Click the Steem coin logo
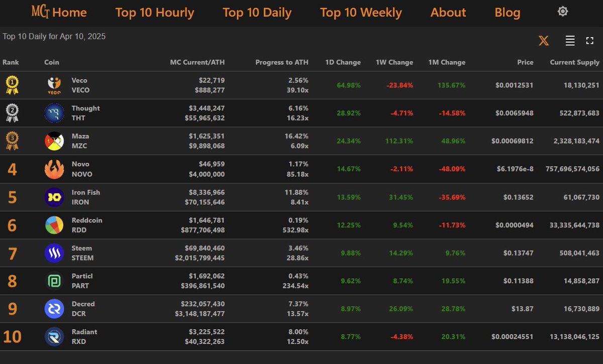603x364 pixels. coord(54,253)
